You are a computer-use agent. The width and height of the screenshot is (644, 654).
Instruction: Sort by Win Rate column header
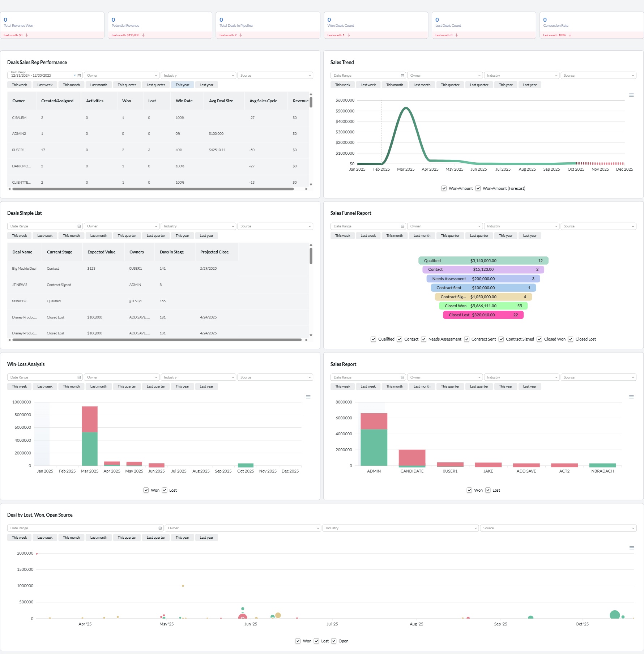[x=184, y=101]
